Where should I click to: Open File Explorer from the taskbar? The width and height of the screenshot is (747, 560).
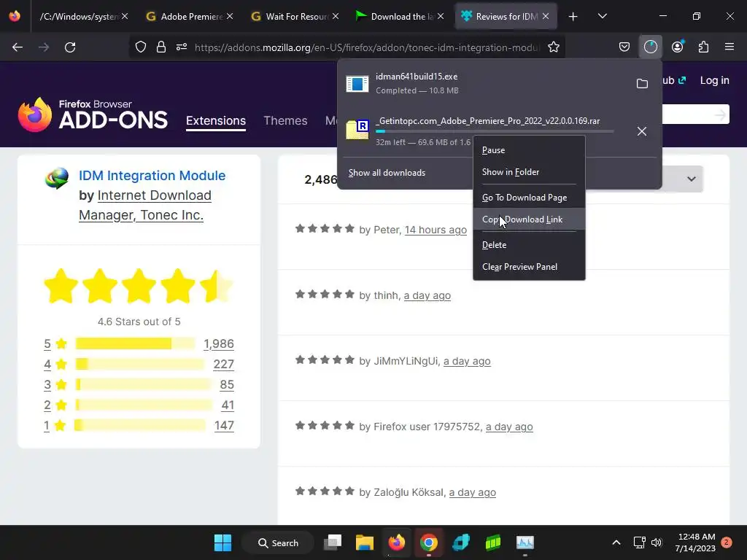tap(365, 542)
